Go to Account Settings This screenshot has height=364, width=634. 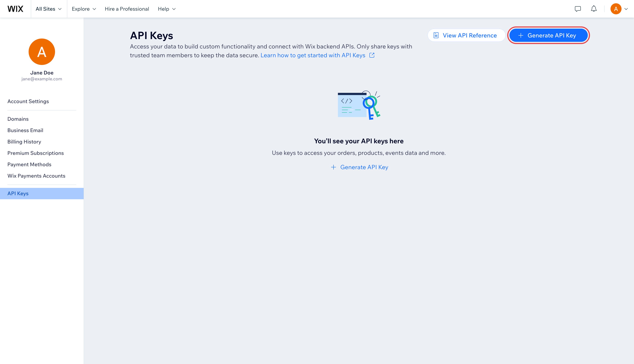pyautogui.click(x=28, y=101)
